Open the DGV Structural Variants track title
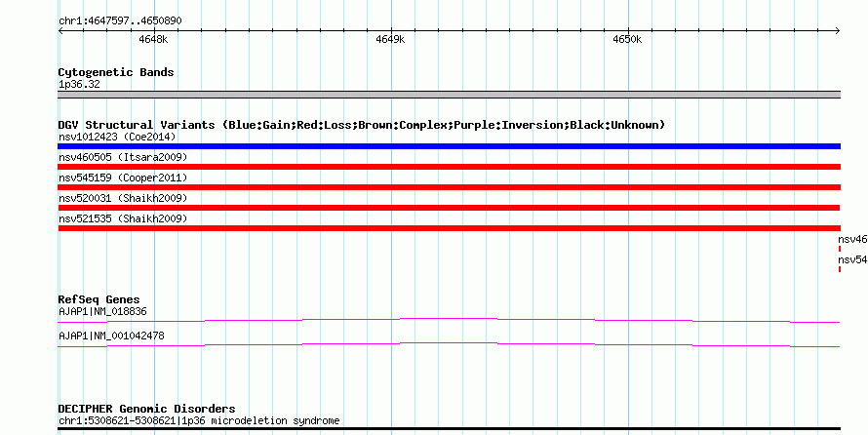This screenshot has width=868, height=435. (362, 125)
